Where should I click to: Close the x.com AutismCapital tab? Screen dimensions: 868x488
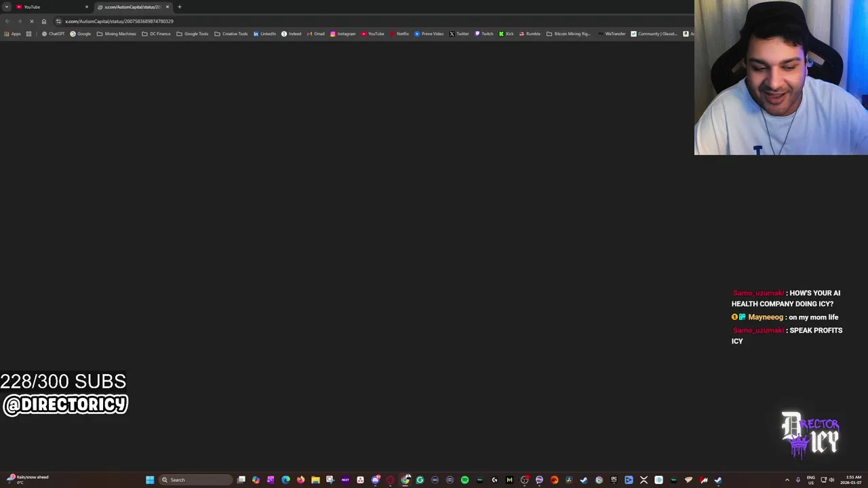coord(167,7)
